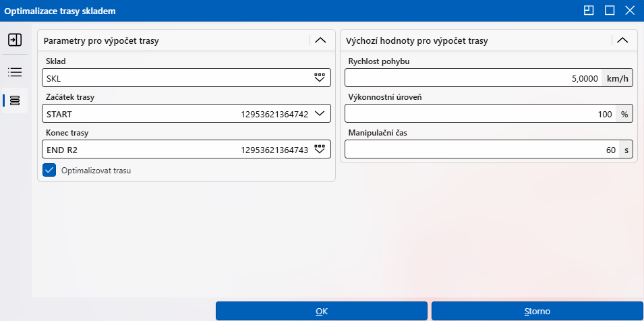This screenshot has width=644, height=321.
Task: Maximize the Optimalizace trasy skladem window
Action: click(610, 10)
